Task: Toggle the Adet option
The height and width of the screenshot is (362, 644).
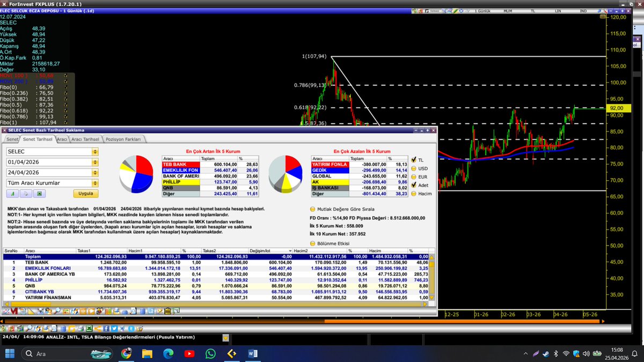Action: coord(414,184)
